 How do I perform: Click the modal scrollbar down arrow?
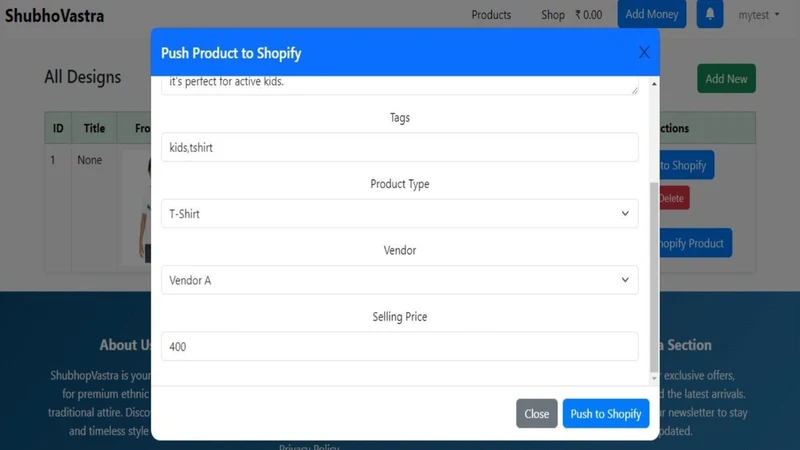[x=654, y=378]
